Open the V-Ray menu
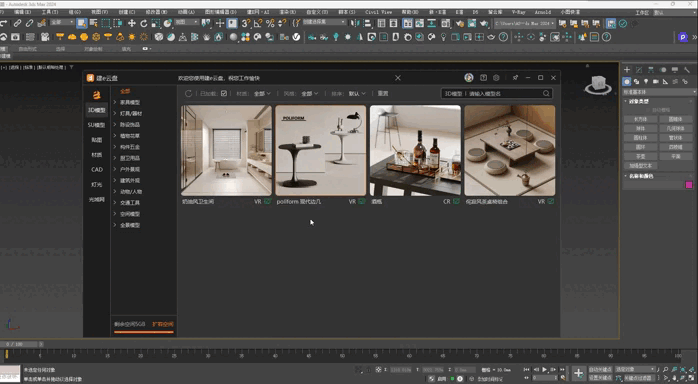The height and width of the screenshot is (384, 698). click(x=518, y=12)
